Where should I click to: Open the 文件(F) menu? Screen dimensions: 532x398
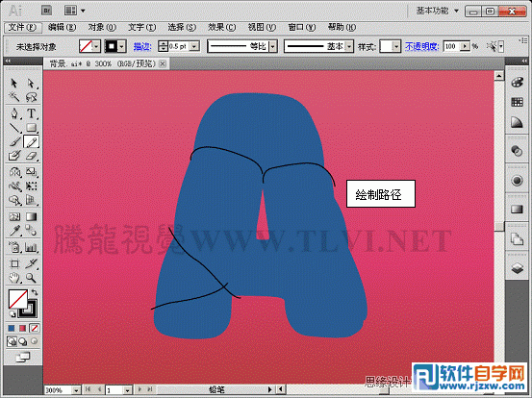(x=23, y=27)
